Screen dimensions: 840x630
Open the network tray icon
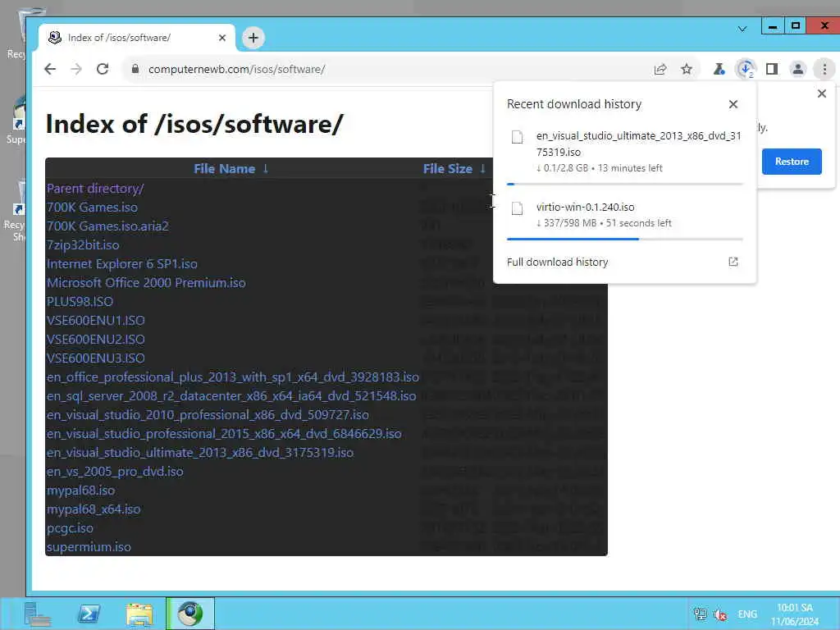coord(701,614)
